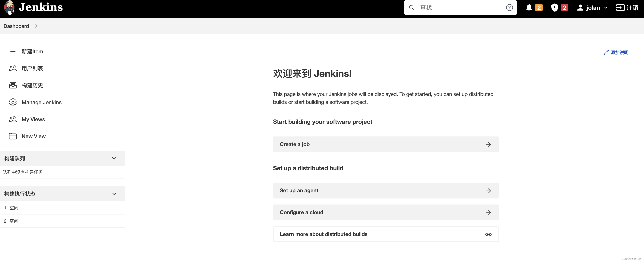
Task: Select New View menu item
Action: 33,136
